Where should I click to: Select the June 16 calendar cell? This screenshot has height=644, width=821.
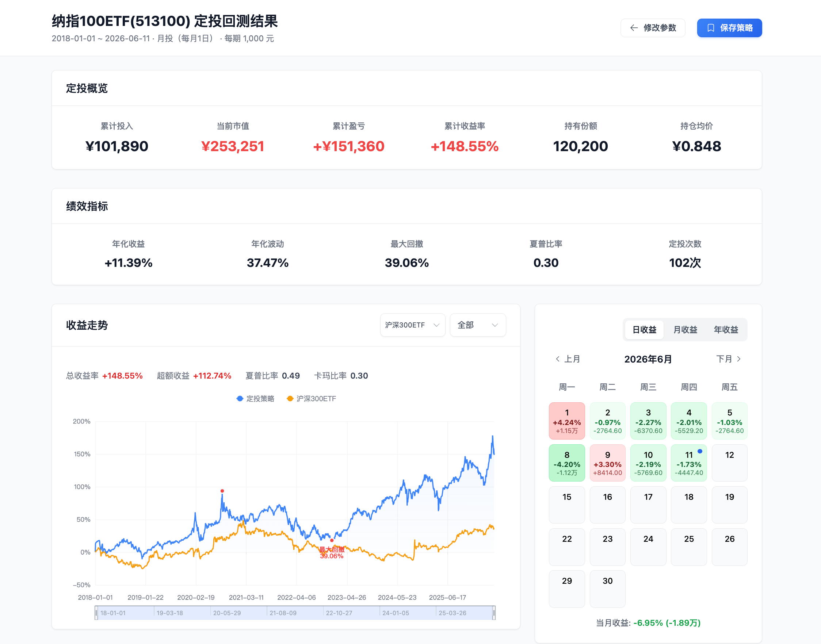point(607,505)
